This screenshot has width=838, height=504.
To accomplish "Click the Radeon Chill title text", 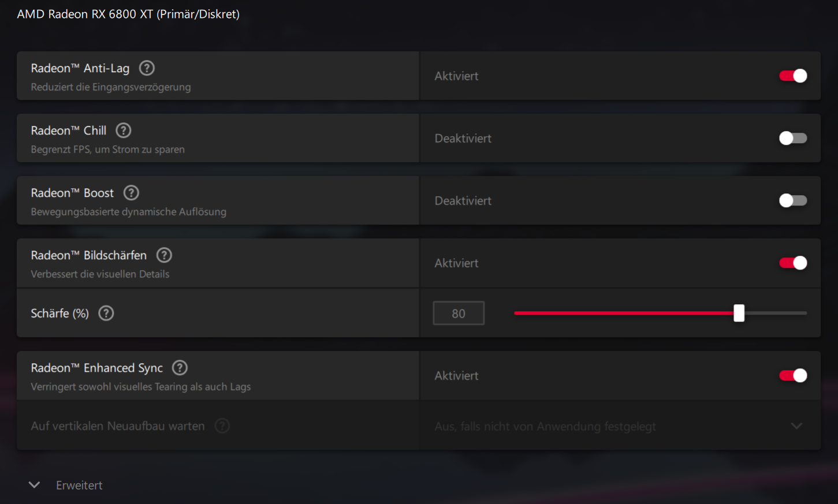I will coord(69,130).
